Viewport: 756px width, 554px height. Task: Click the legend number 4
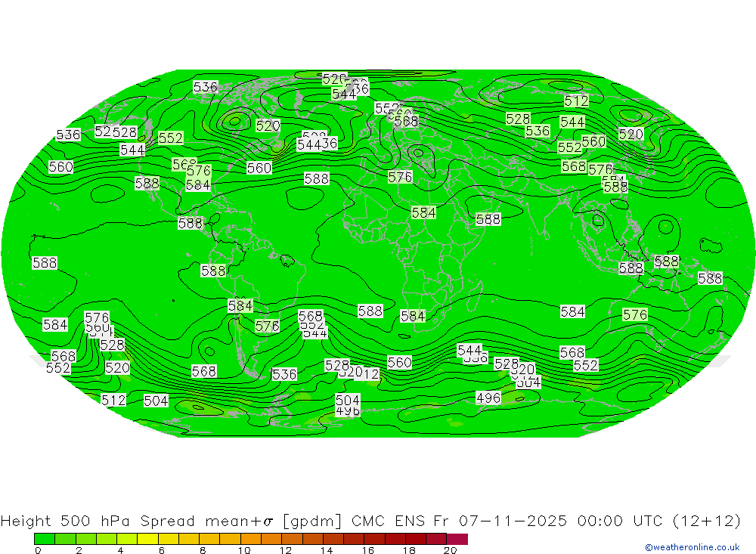coord(120,550)
